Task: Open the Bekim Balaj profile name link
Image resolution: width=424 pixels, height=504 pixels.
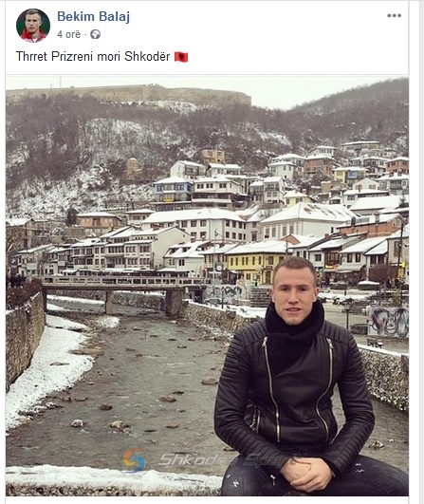Action: coord(94,16)
